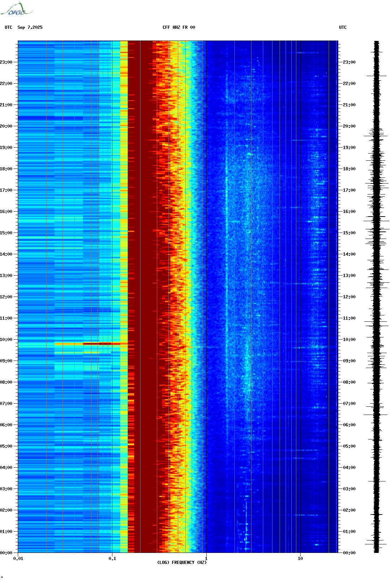392x581 pixels.
Task: Click the top-left 'UTC' label
Action: 9,27
